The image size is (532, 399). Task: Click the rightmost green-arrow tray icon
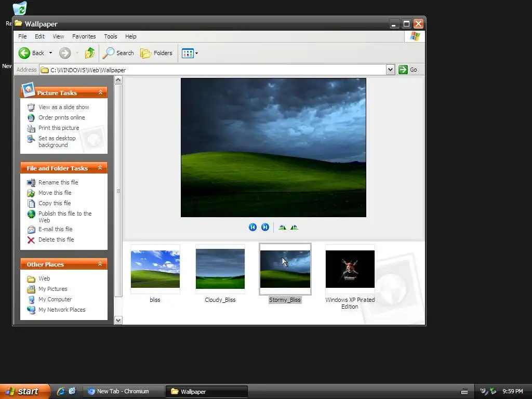(x=493, y=392)
